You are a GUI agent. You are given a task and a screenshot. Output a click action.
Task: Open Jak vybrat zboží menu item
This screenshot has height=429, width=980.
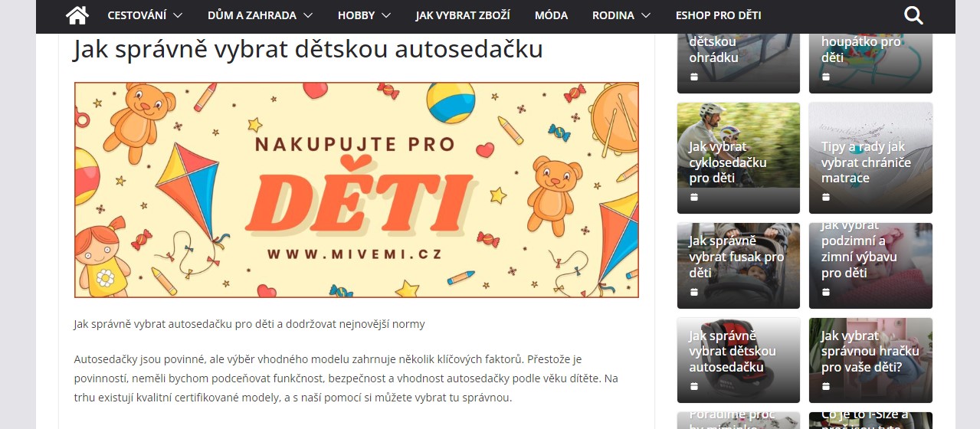click(463, 15)
